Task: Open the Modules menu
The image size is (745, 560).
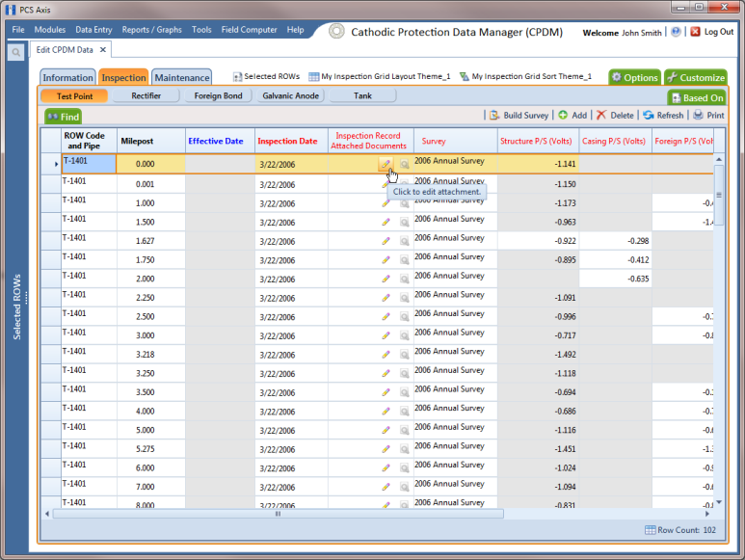Action: click(50, 30)
